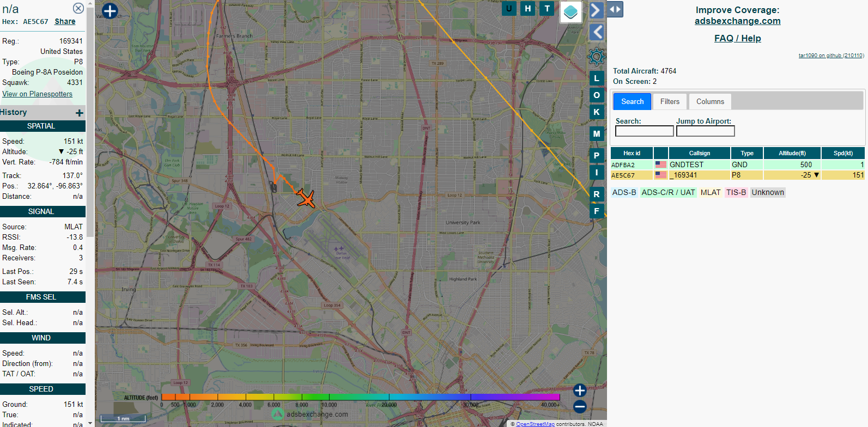The height and width of the screenshot is (427, 868).
Task: Click WIND section header
Action: click(43, 338)
